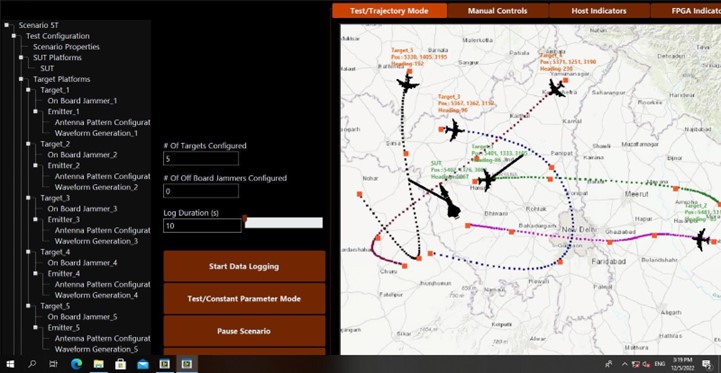Click the Pause Scenario button

(x=244, y=331)
